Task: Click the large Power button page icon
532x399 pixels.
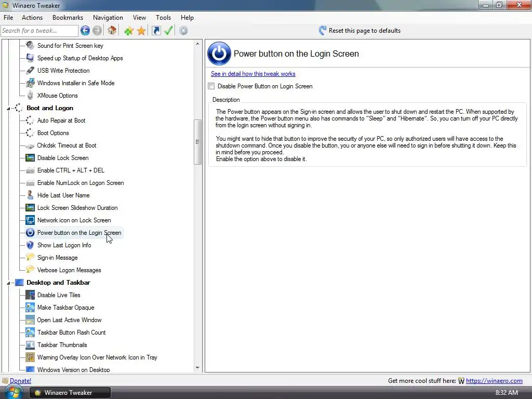Action: tap(219, 54)
